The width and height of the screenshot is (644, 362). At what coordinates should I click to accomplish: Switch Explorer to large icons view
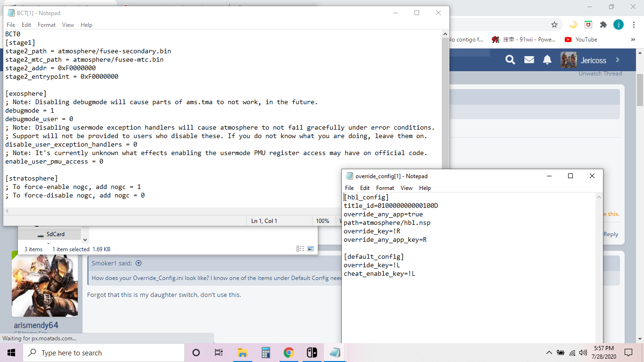[x=311, y=249]
